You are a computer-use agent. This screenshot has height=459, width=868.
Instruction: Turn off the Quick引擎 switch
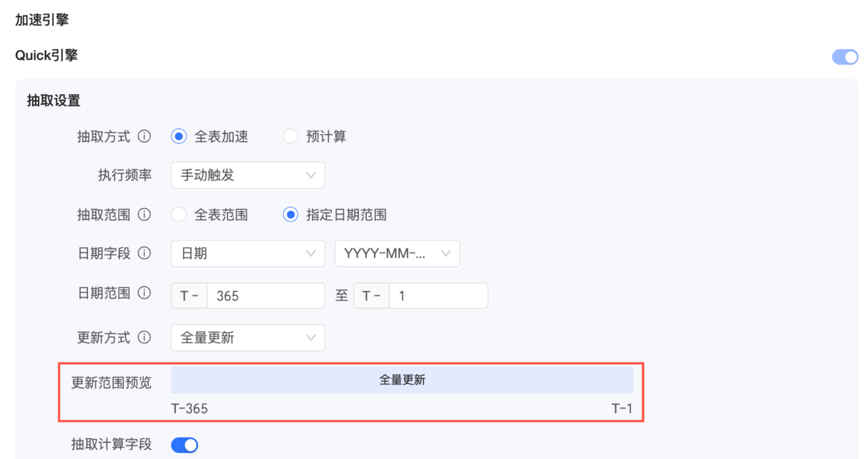[845, 57]
